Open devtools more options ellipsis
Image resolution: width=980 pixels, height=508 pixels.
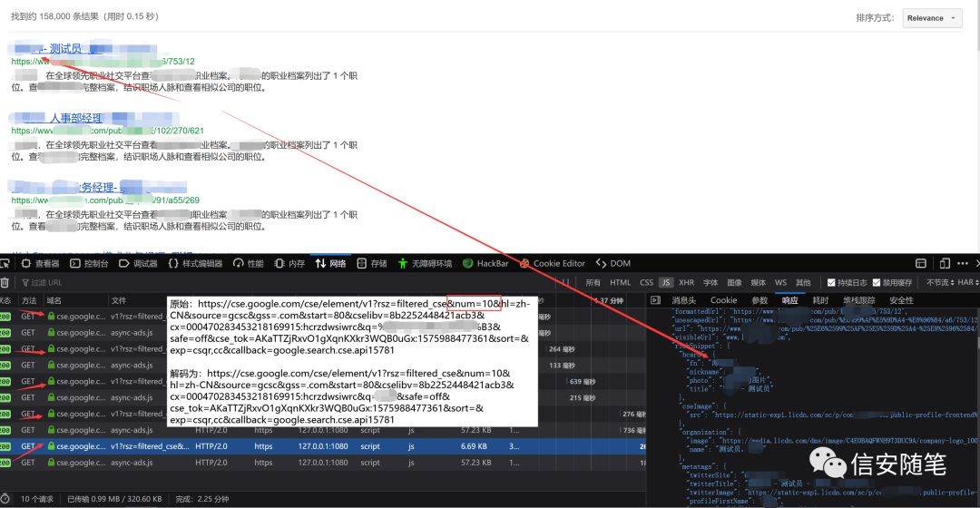click(963, 264)
